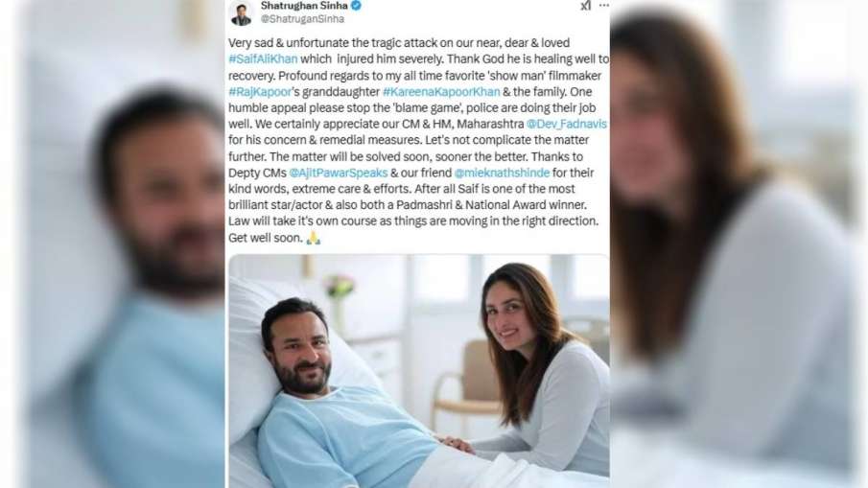Click the folded hands emoji
This screenshot has width=868, height=488.
coord(314,238)
